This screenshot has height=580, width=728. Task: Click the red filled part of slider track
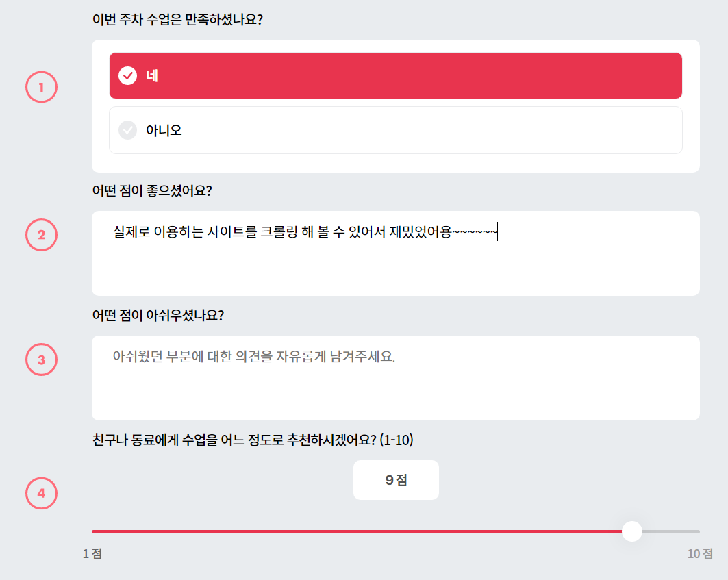(357, 531)
